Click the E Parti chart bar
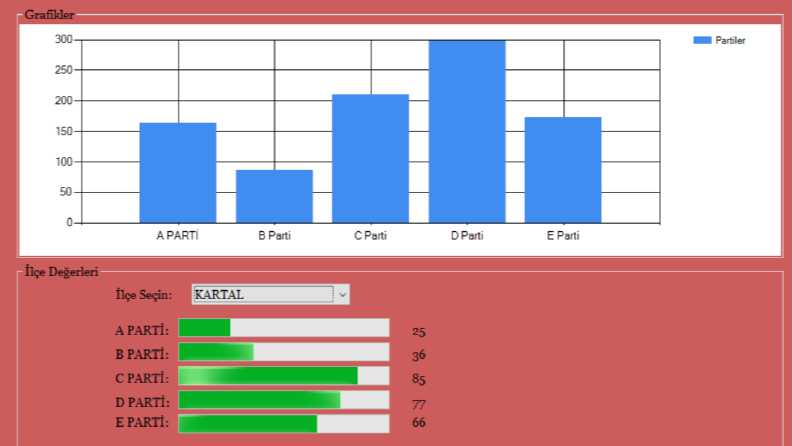The width and height of the screenshot is (793, 446). 563,170
